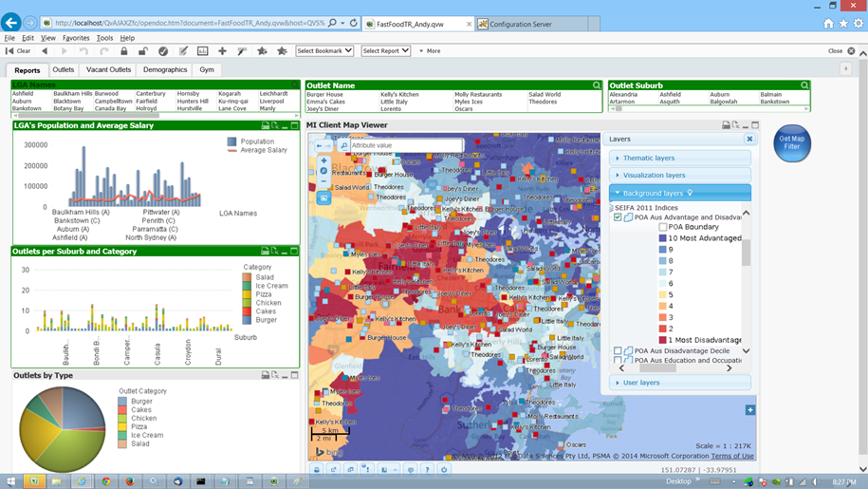Click the Back selection arrow in toolbar
The width and height of the screenshot is (868, 489).
pyautogui.click(x=45, y=51)
